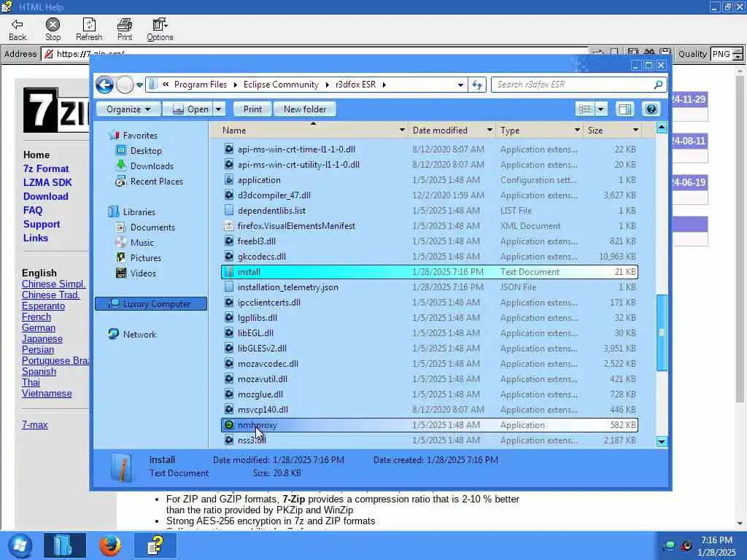Select the install text document

tap(430, 272)
